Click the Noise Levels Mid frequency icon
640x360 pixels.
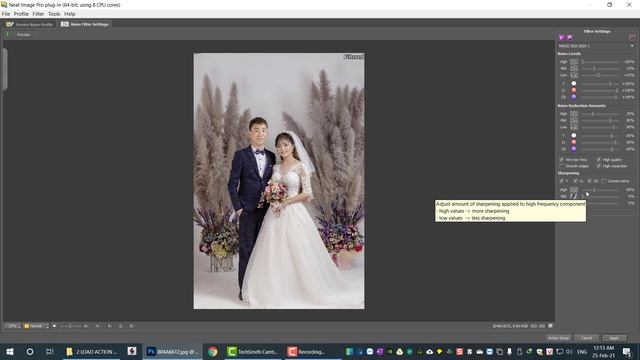[x=574, y=69]
